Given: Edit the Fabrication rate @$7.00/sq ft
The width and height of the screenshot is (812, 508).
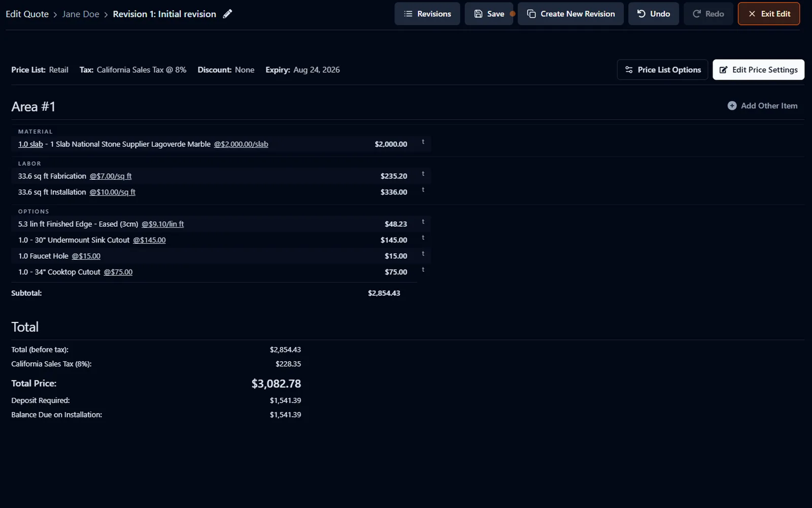Looking at the screenshot, I should tap(111, 176).
